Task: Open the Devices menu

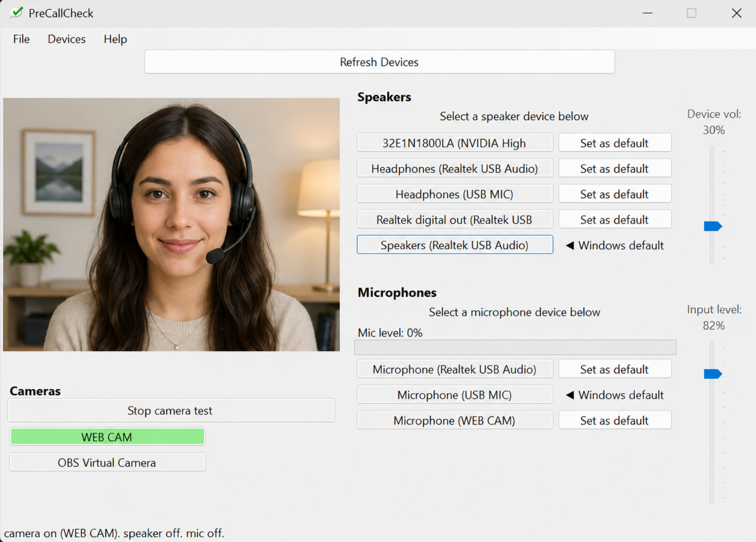Action: (x=67, y=39)
